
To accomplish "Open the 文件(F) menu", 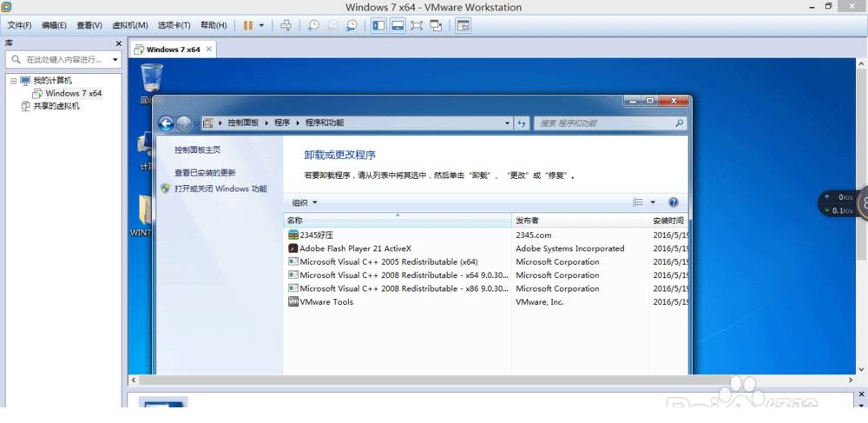I will [19, 25].
